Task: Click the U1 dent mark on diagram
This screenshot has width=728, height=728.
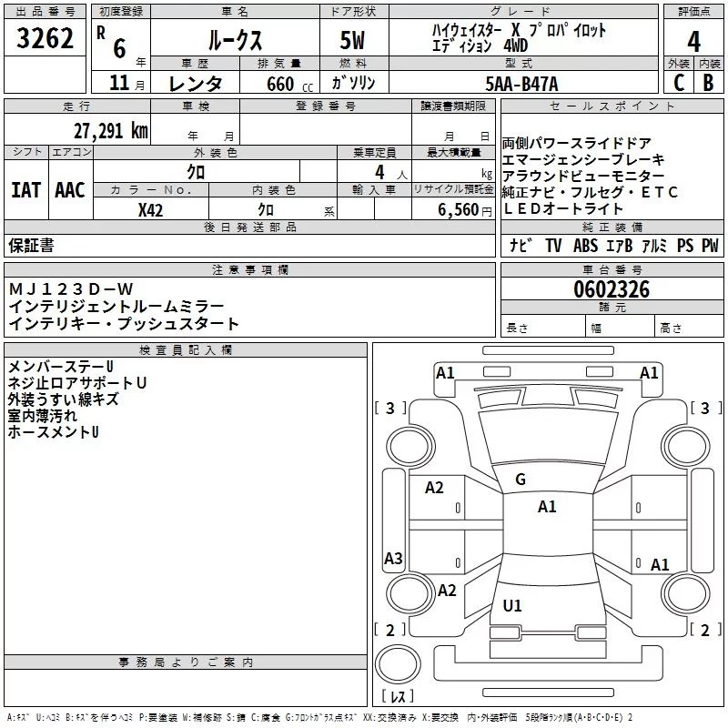Action: (512, 605)
